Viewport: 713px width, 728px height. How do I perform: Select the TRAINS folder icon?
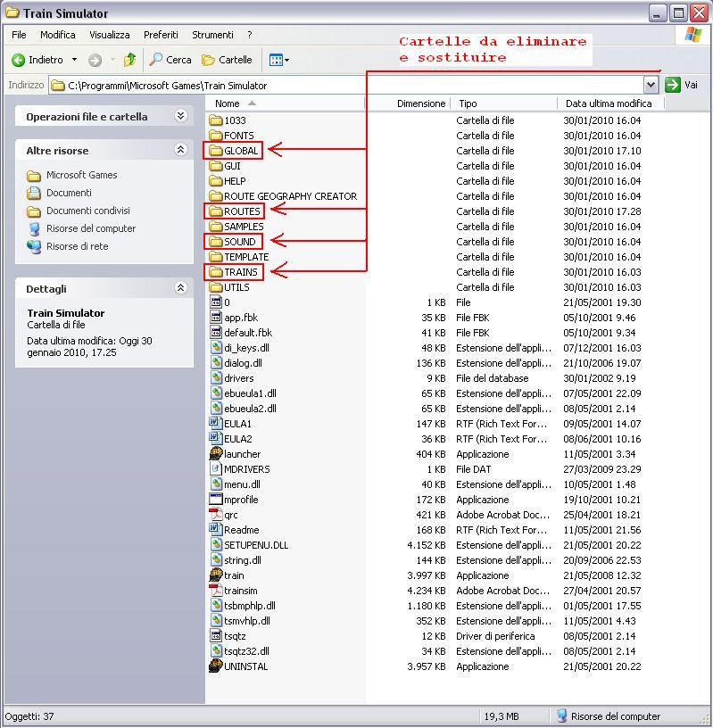(x=216, y=272)
